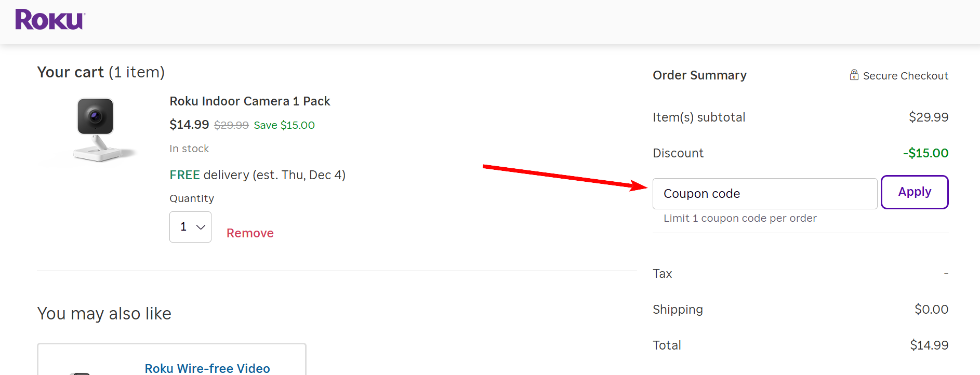Click the Order Summary heading
Screen dimensions: 980x375
coord(699,75)
